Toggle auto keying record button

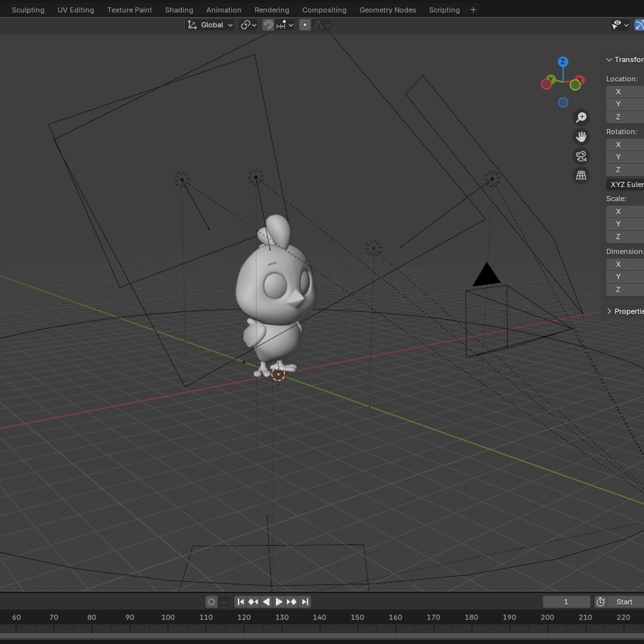point(211,602)
